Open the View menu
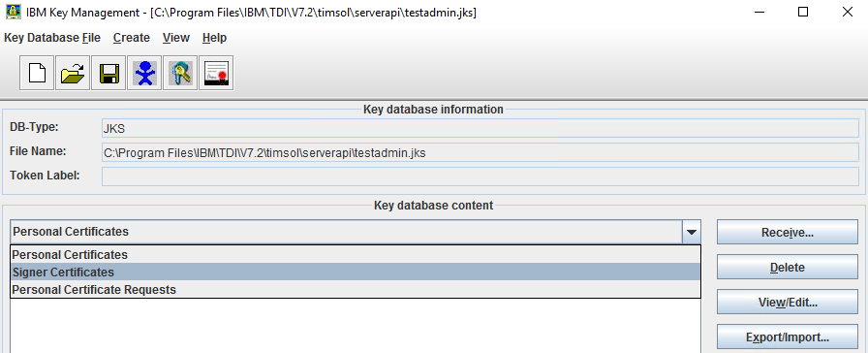The width and height of the screenshot is (868, 353). 176,38
